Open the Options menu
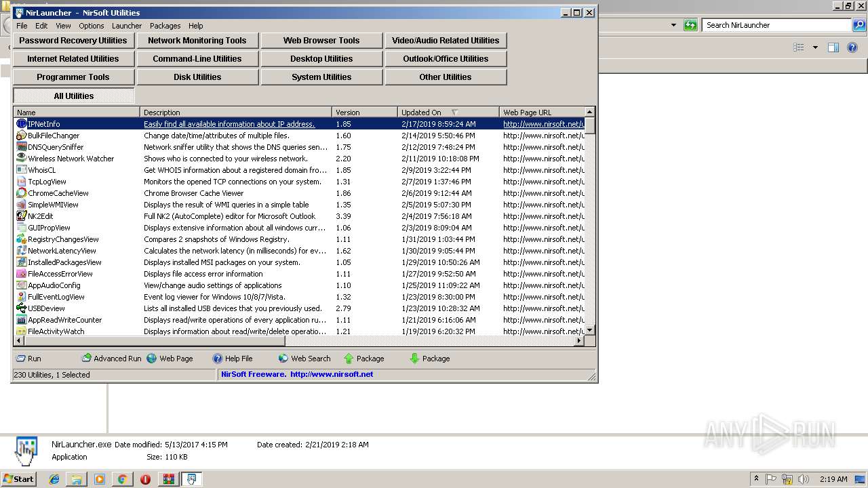The width and height of the screenshot is (868, 488). click(92, 26)
